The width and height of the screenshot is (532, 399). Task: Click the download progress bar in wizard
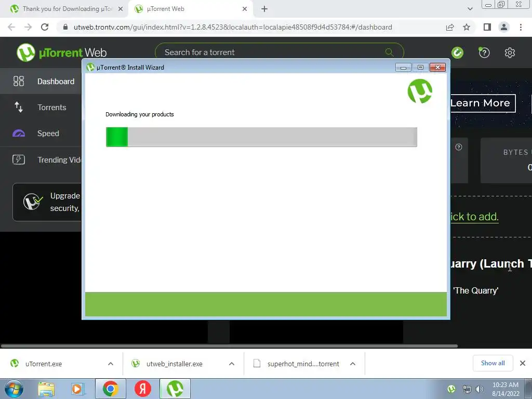pyautogui.click(x=261, y=137)
